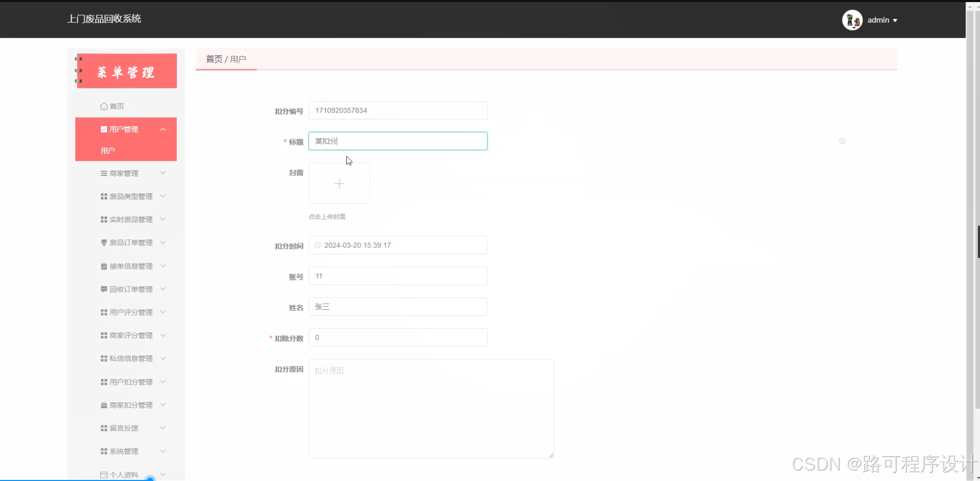Click the admin avatar image
Image resolution: width=980 pixels, height=481 pixels.
[852, 20]
